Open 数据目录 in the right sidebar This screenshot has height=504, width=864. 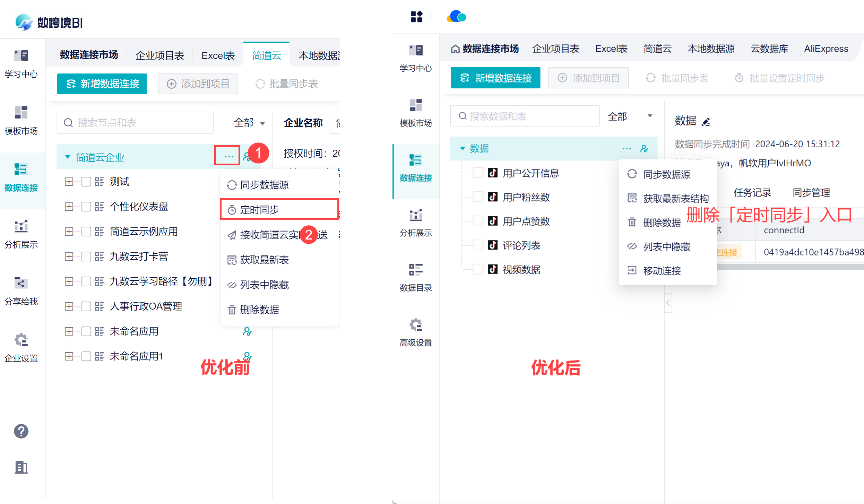[x=415, y=277]
